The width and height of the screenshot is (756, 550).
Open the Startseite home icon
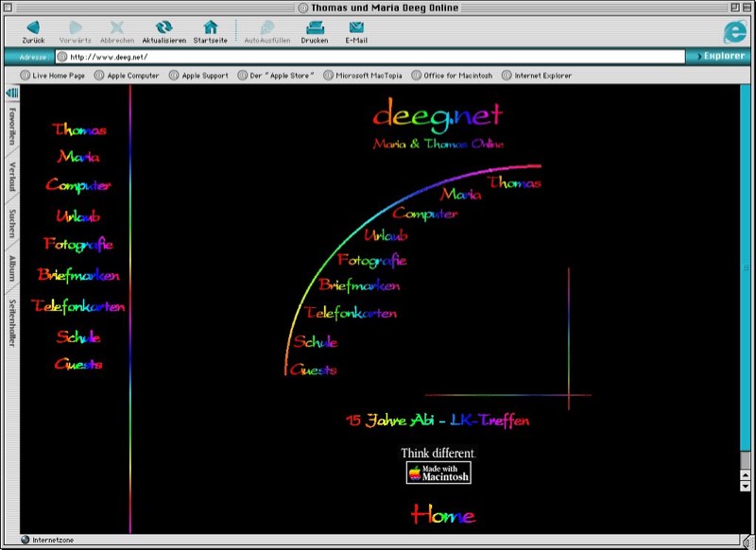click(210, 27)
